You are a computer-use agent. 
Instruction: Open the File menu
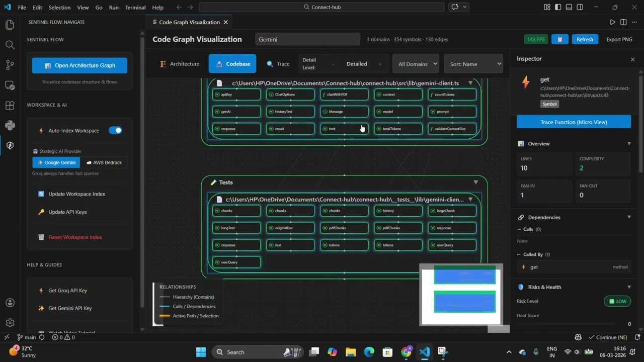point(22,7)
